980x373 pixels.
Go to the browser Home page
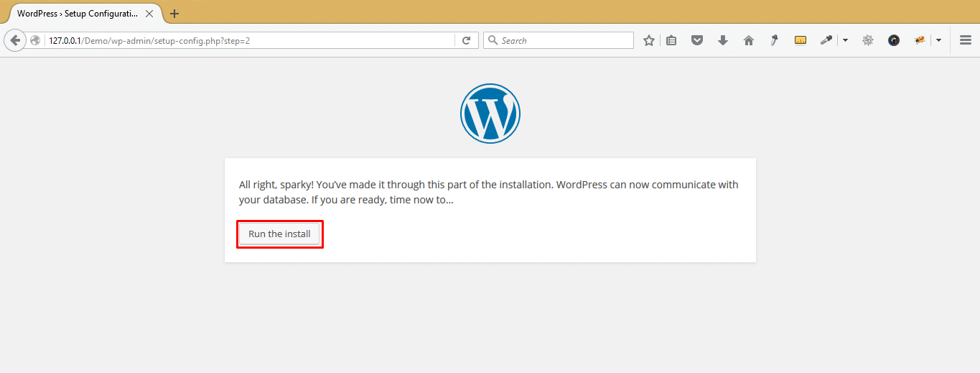coord(749,41)
